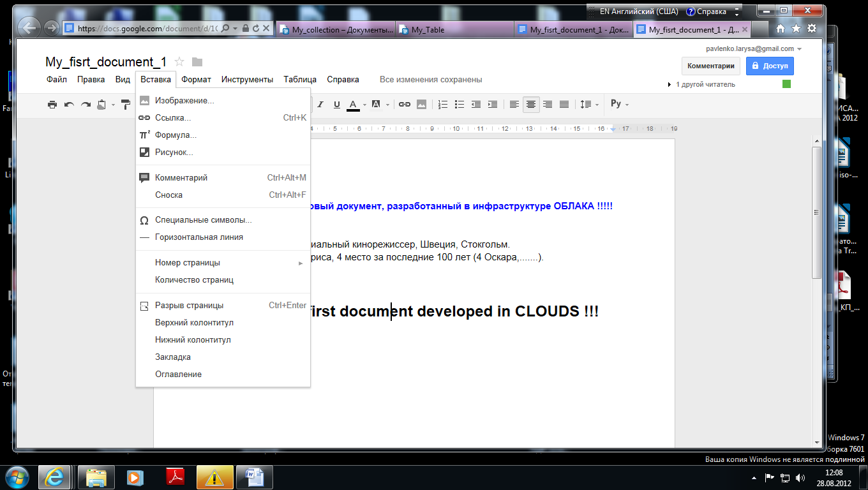Click the address bar refresh icon
868x490 pixels.
[x=256, y=29]
